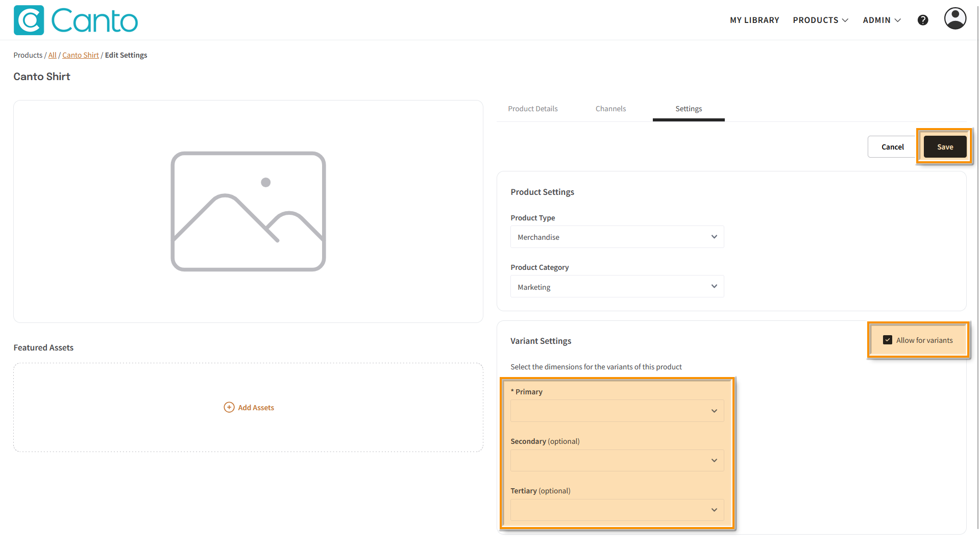This screenshot has width=980, height=551.
Task: Expand the Secondary dimension dropdown
Action: (x=617, y=460)
